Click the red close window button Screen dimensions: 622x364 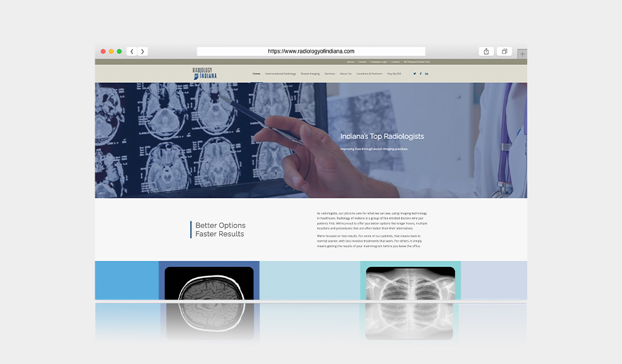click(103, 52)
